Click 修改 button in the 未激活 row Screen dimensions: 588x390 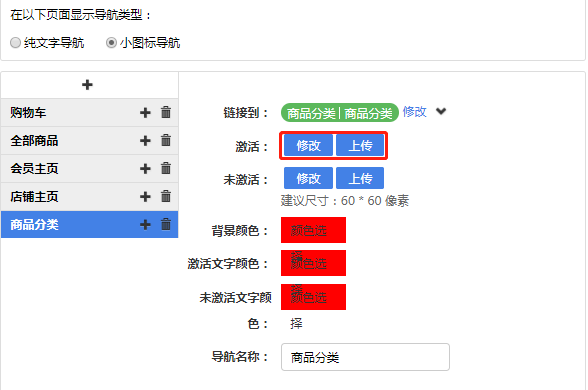point(308,178)
